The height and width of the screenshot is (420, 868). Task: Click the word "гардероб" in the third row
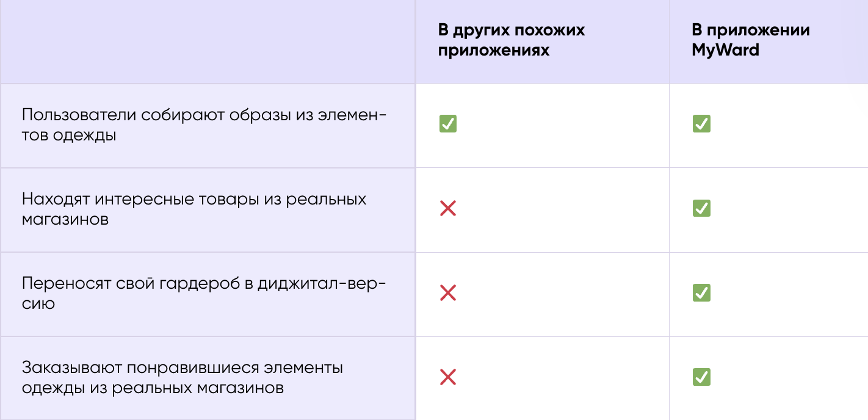click(209, 283)
